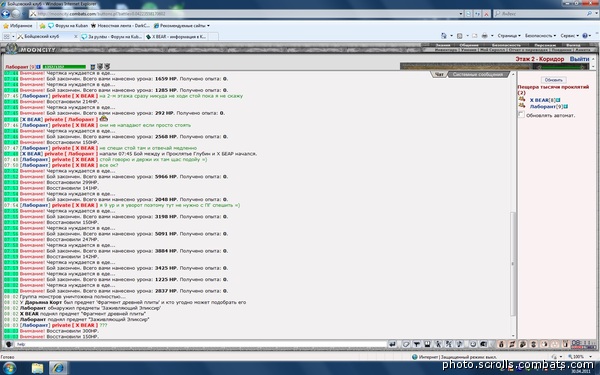Click the chat log vertical scrollbar

[513, 205]
